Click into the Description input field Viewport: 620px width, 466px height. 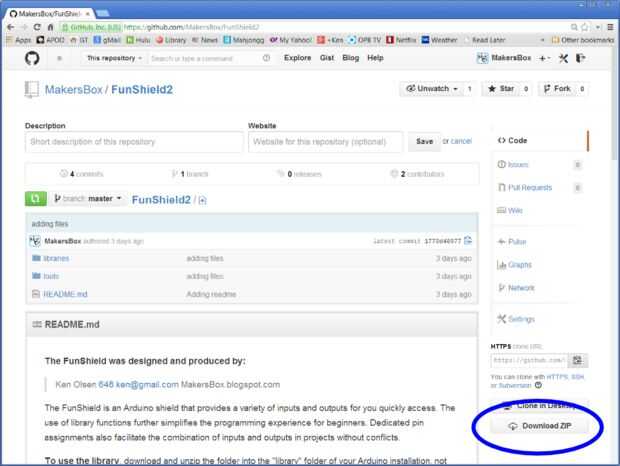coord(134,141)
